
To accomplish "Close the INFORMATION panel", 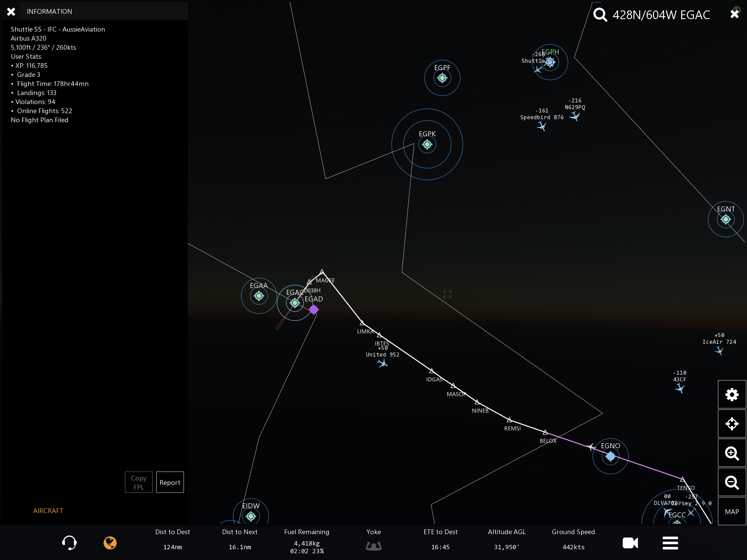I will tap(11, 12).
